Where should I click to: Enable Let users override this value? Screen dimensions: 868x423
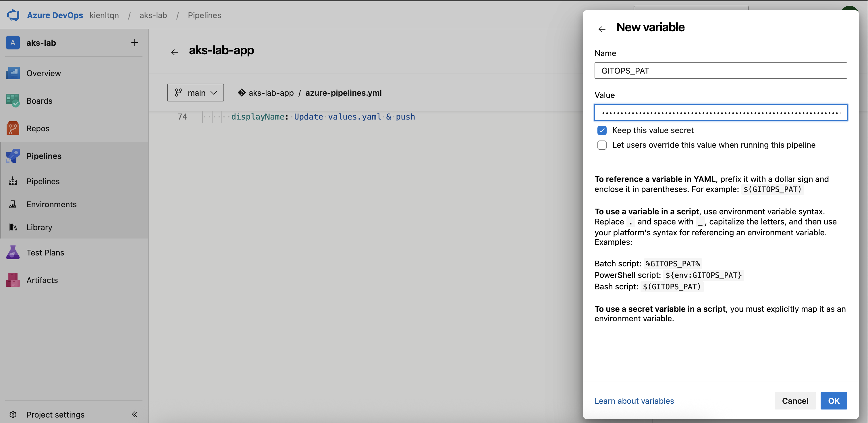(x=602, y=145)
